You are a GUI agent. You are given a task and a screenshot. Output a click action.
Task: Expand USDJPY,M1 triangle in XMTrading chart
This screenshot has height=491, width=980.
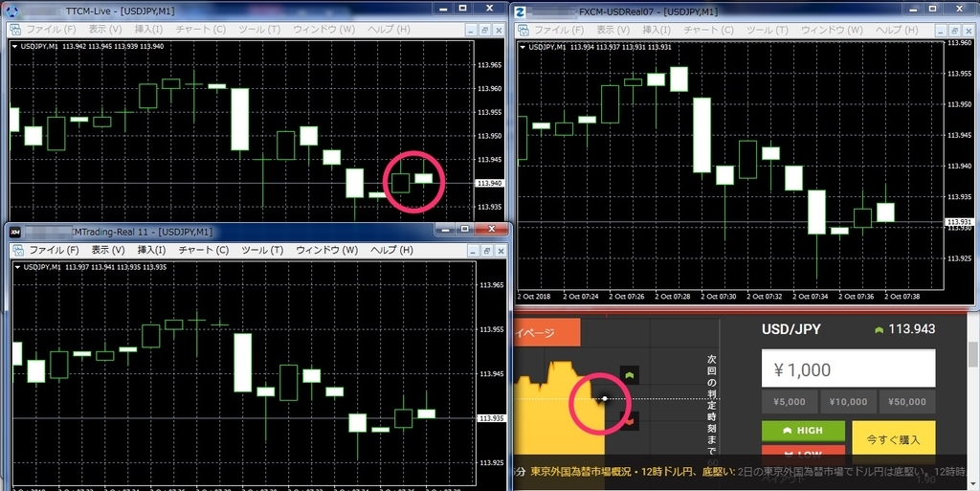pos(17,267)
